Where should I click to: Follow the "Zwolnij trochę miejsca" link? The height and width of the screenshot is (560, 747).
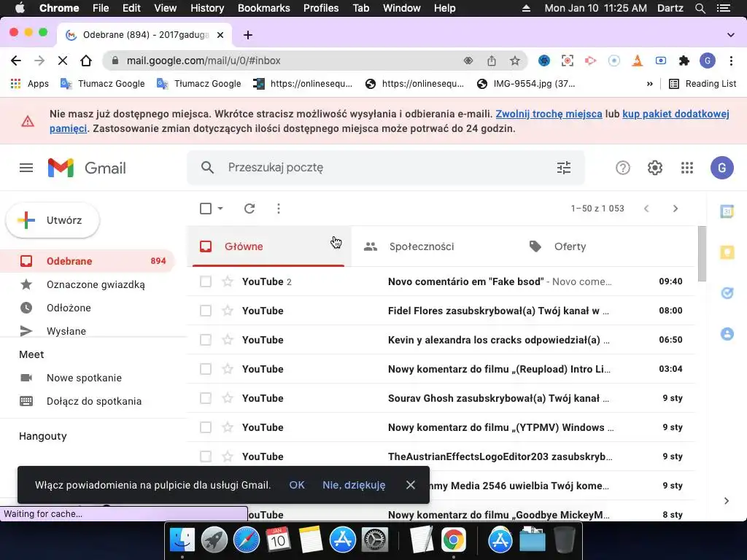[549, 114]
